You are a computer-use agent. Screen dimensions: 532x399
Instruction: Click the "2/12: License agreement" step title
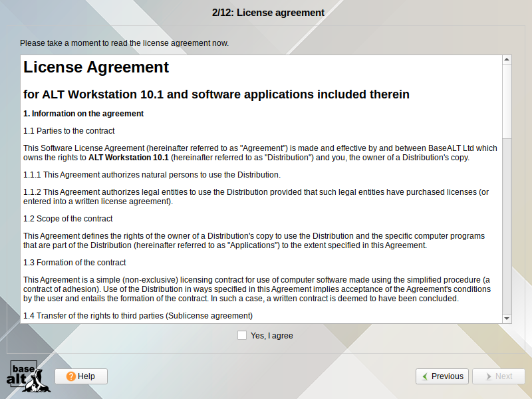(268, 13)
